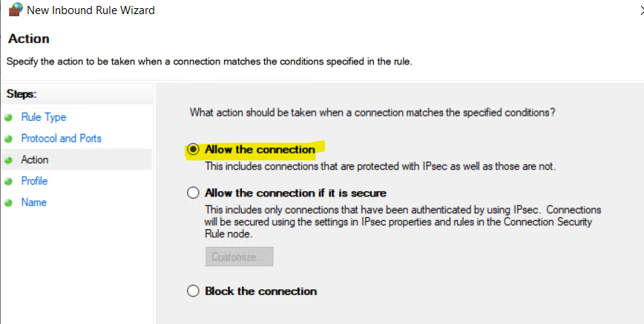Click green bullet icon beside Action step

pyautogui.click(x=8, y=161)
